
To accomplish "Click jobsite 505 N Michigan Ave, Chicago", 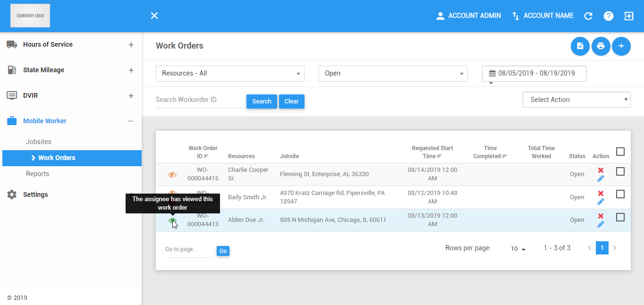I will (333, 220).
